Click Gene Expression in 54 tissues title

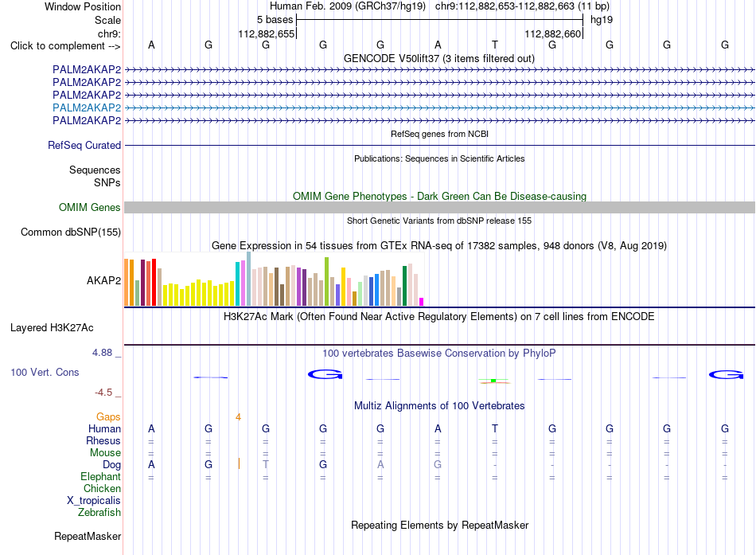(x=439, y=245)
